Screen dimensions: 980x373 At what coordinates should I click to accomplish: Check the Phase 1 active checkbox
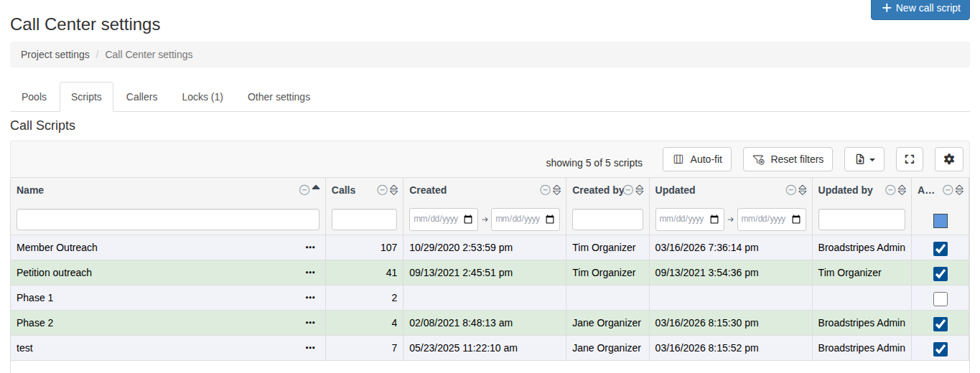[941, 299]
